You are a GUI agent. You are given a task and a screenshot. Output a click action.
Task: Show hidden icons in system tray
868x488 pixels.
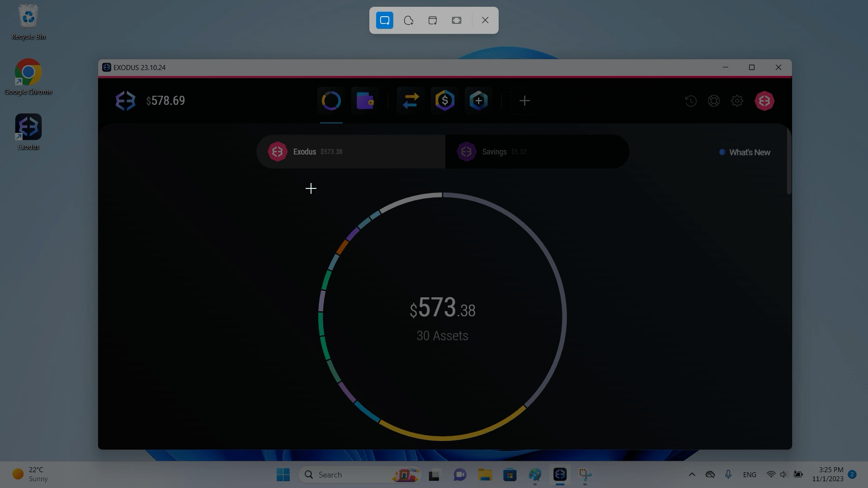(x=692, y=474)
